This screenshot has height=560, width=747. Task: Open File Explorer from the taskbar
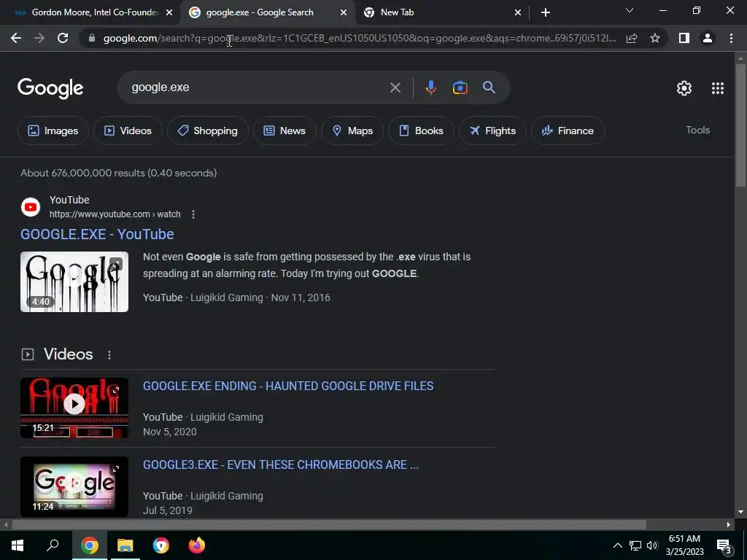click(125, 545)
